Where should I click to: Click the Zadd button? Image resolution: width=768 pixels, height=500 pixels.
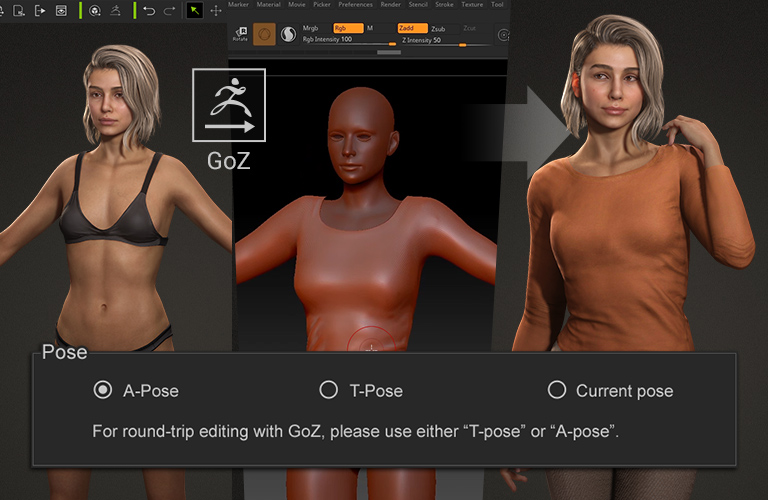pyautogui.click(x=412, y=29)
